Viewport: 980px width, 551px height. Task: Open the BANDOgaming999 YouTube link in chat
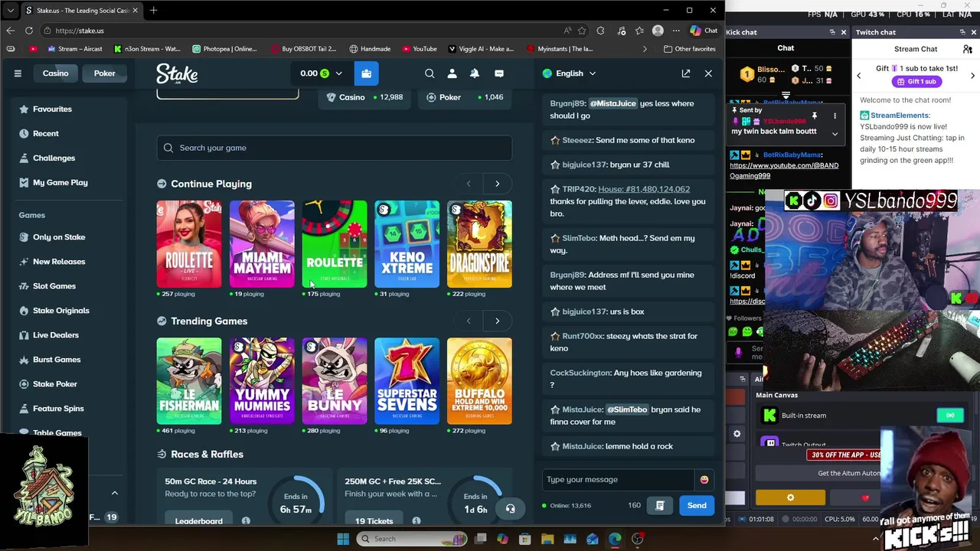(784, 171)
